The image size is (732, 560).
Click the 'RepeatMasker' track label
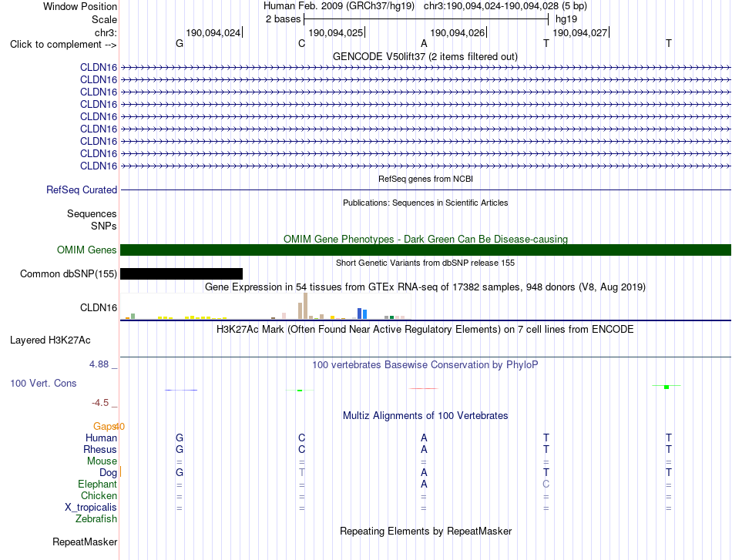tap(85, 542)
